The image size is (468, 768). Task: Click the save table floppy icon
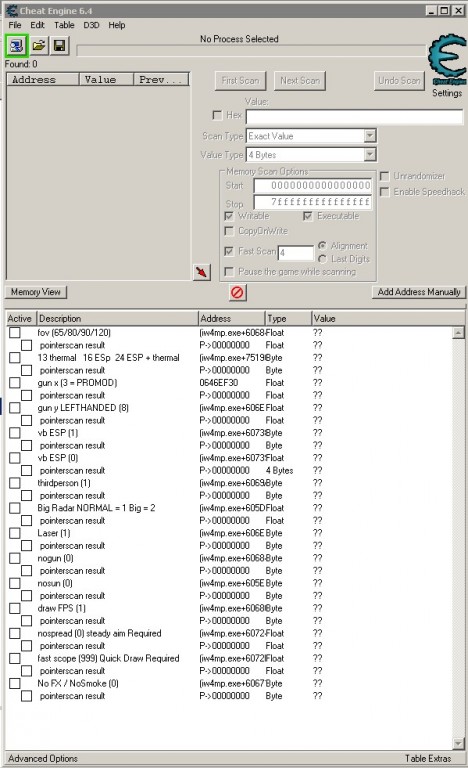[x=60, y=47]
